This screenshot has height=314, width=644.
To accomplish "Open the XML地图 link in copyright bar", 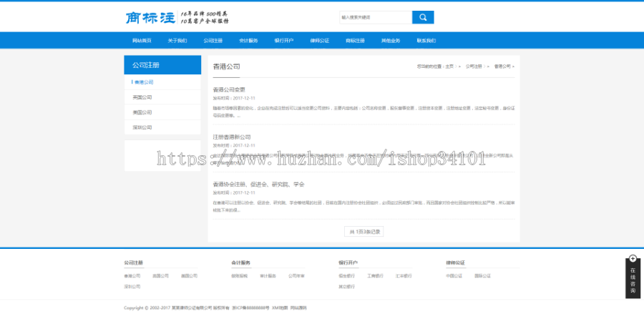I will [x=280, y=308].
